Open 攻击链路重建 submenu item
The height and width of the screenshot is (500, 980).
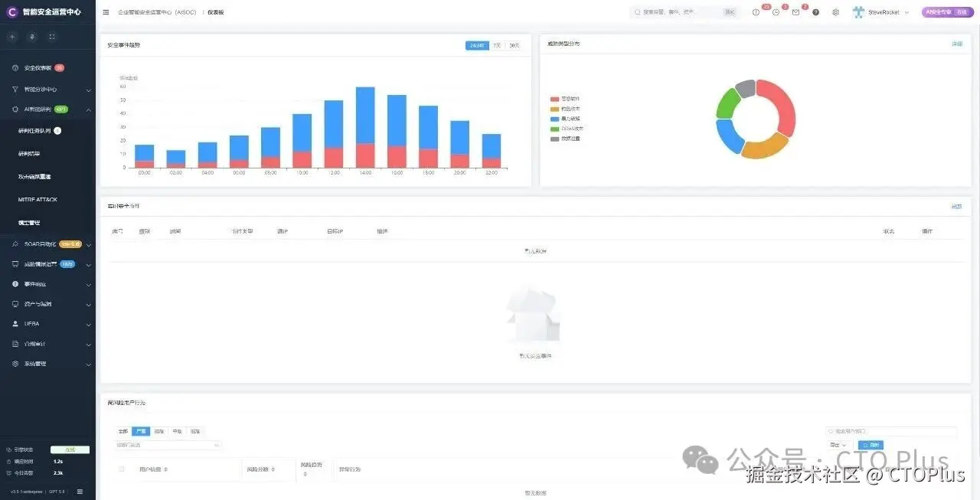[35, 177]
